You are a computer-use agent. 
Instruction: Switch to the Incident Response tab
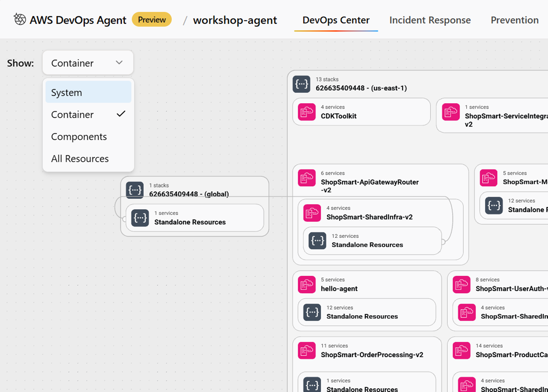tap(430, 20)
